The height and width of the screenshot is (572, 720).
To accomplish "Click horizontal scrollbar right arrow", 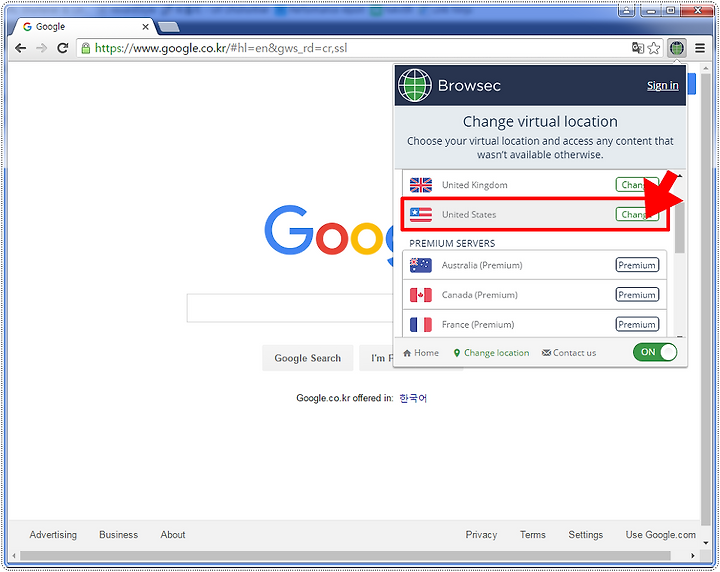I will click(x=692, y=555).
